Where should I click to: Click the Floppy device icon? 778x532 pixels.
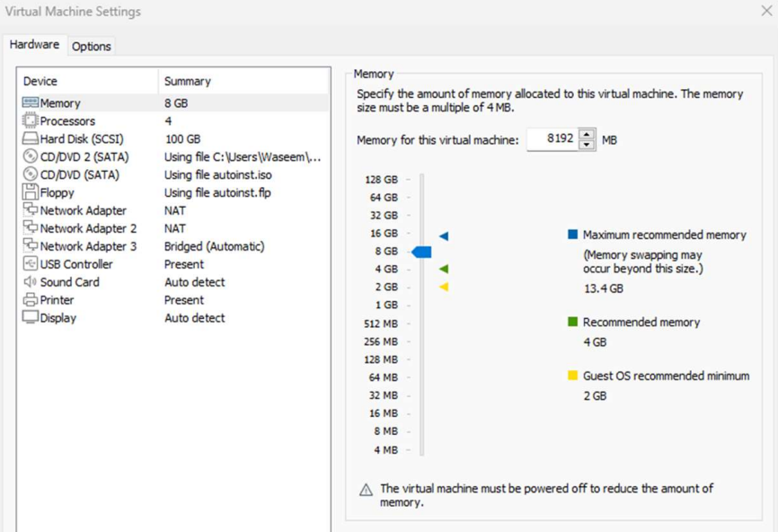[x=30, y=192]
